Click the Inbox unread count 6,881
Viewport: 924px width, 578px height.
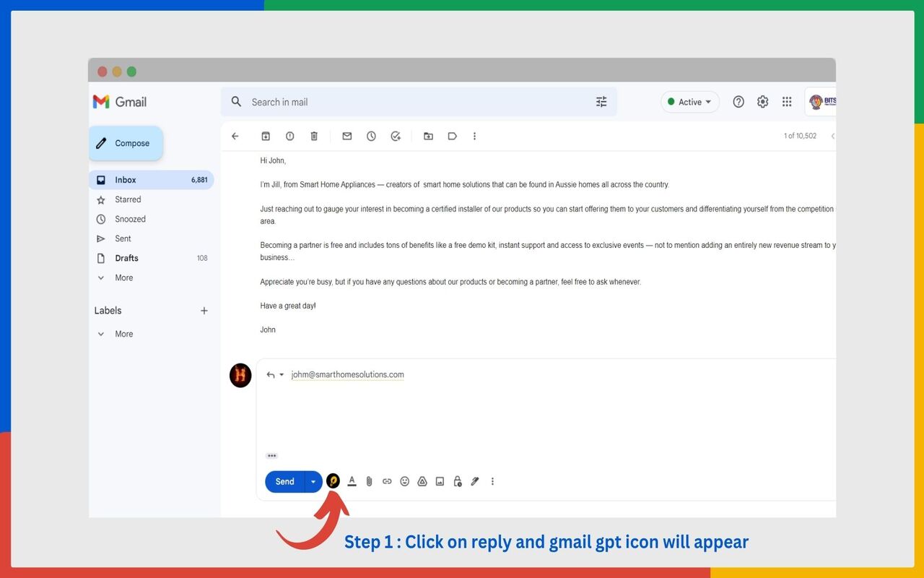(x=199, y=180)
